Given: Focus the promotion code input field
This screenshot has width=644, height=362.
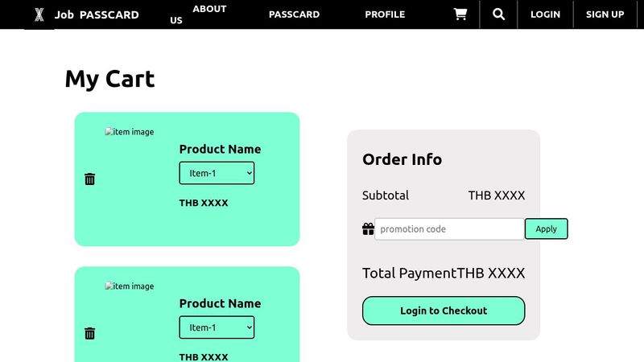Looking at the screenshot, I should (x=449, y=229).
